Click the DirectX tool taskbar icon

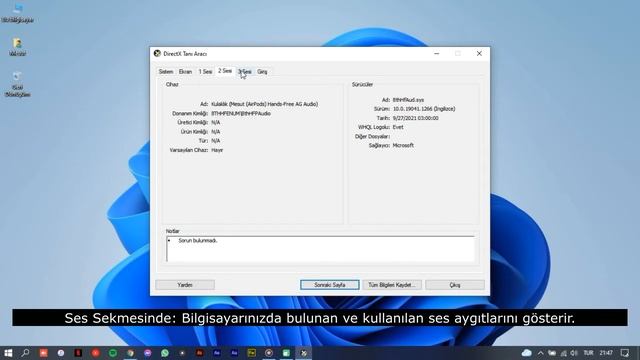pos(304,353)
